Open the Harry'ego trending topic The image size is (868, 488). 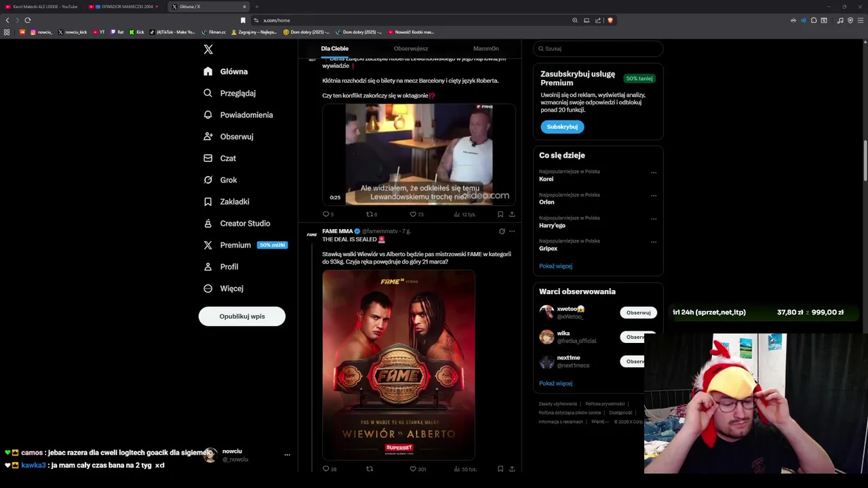point(552,225)
